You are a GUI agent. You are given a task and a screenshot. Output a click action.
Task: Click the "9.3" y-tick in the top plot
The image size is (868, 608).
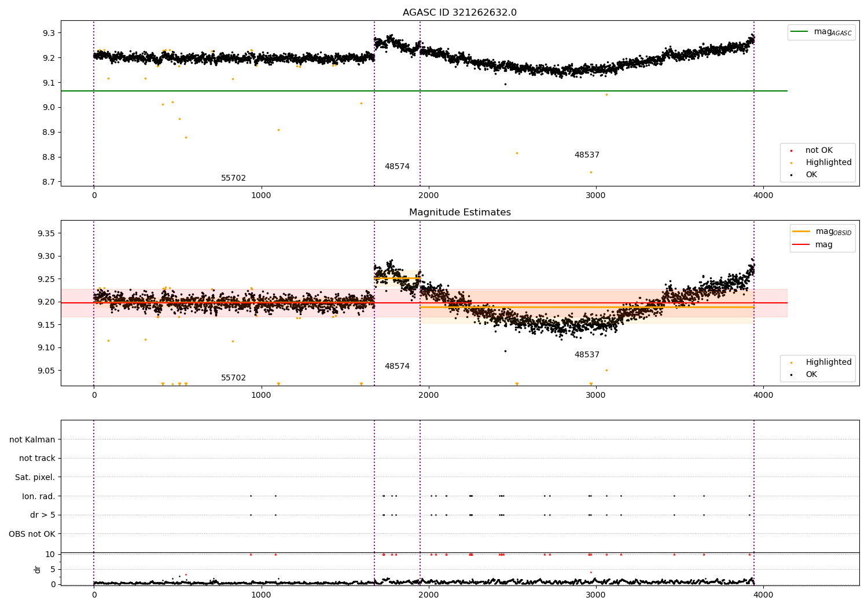click(49, 33)
